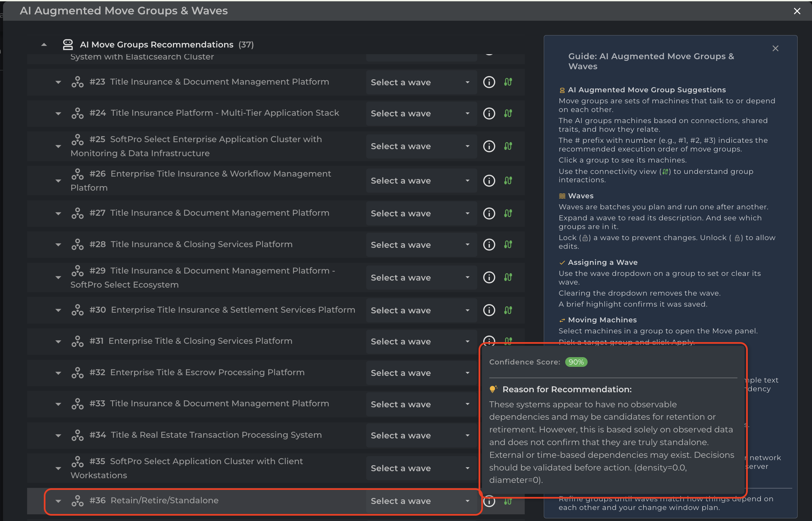Image resolution: width=812 pixels, height=521 pixels.
Task: Open wave dropdown for group #23
Action: 421,82
